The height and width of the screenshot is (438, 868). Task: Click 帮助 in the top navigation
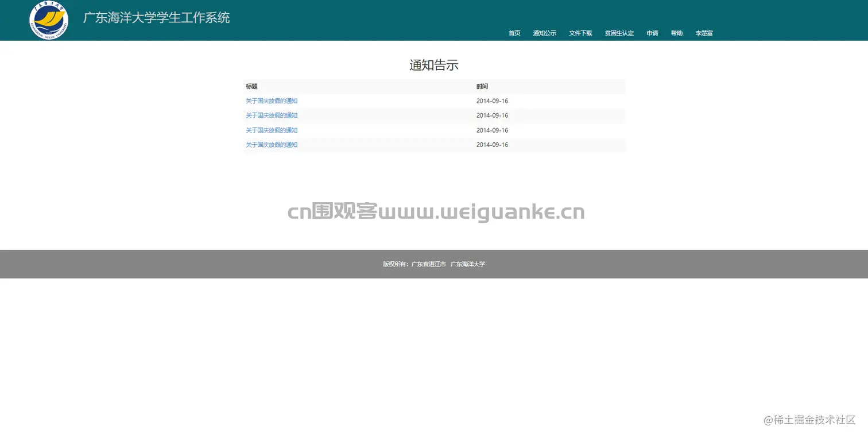click(677, 33)
